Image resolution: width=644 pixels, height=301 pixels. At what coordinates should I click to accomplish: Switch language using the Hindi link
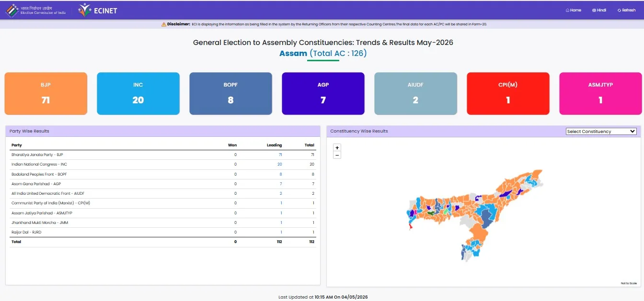(599, 10)
